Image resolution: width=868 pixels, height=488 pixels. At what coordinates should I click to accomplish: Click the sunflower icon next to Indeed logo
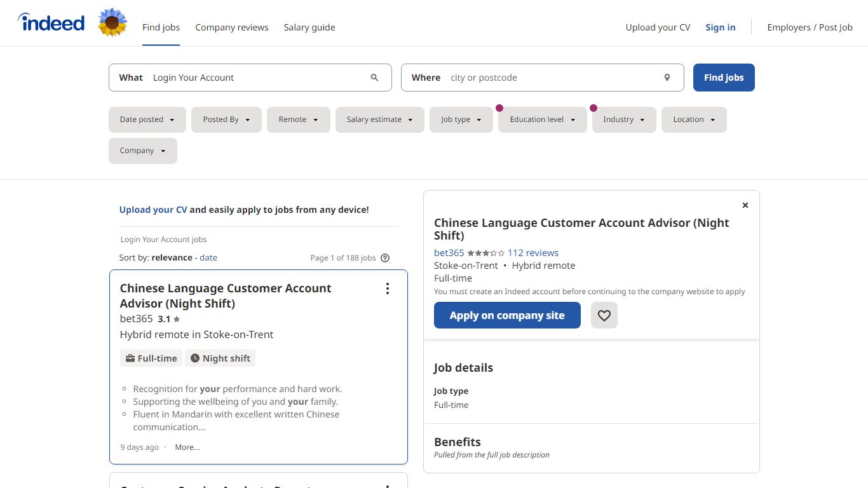point(112,23)
